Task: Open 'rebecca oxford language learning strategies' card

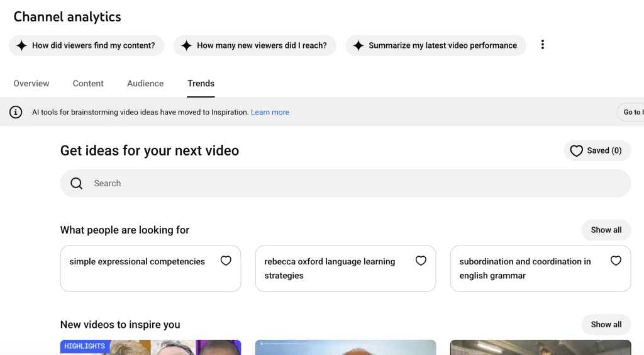Action: click(x=345, y=269)
